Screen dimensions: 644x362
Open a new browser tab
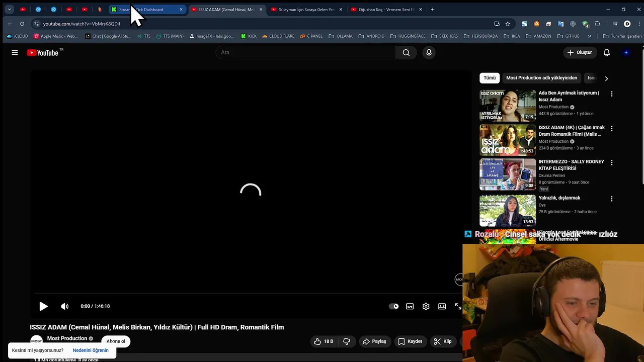(433, 10)
